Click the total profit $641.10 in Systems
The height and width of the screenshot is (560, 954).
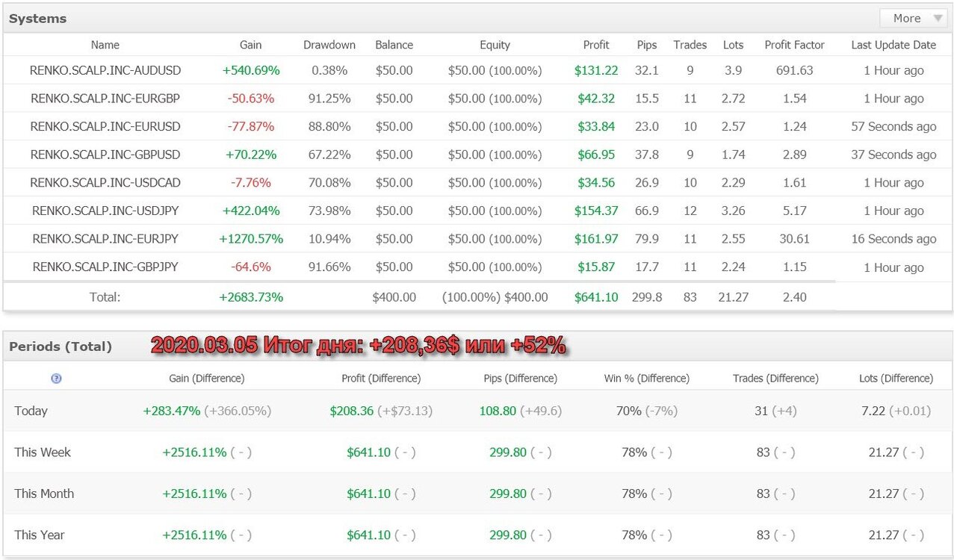tap(596, 297)
